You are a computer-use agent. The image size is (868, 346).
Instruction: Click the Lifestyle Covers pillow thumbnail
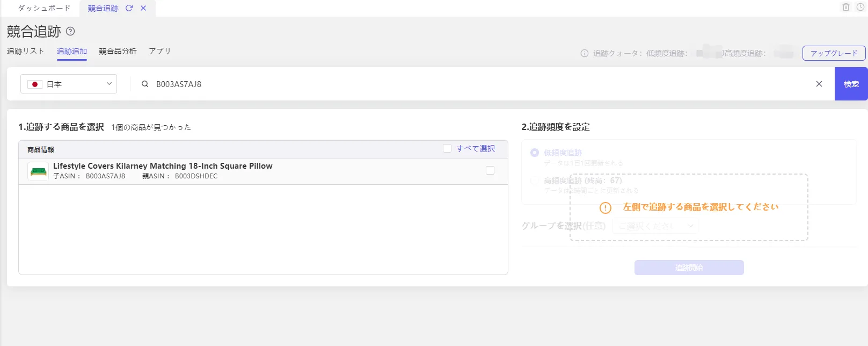[38, 171]
